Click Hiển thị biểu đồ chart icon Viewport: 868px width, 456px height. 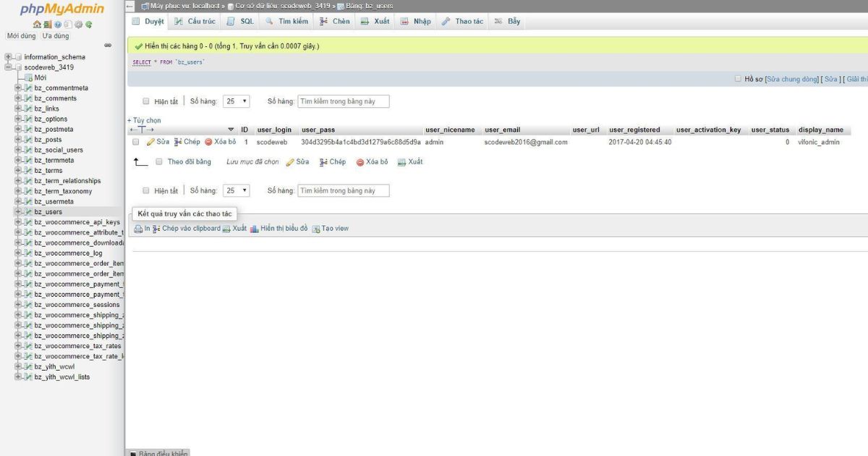coord(255,229)
